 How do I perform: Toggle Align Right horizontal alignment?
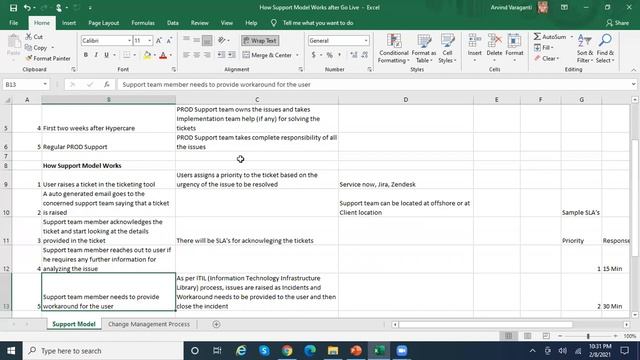coord(207,55)
